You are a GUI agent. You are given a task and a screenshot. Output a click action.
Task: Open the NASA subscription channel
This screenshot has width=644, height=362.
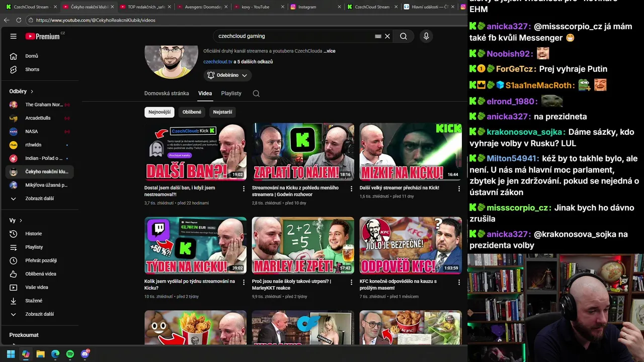click(39, 132)
